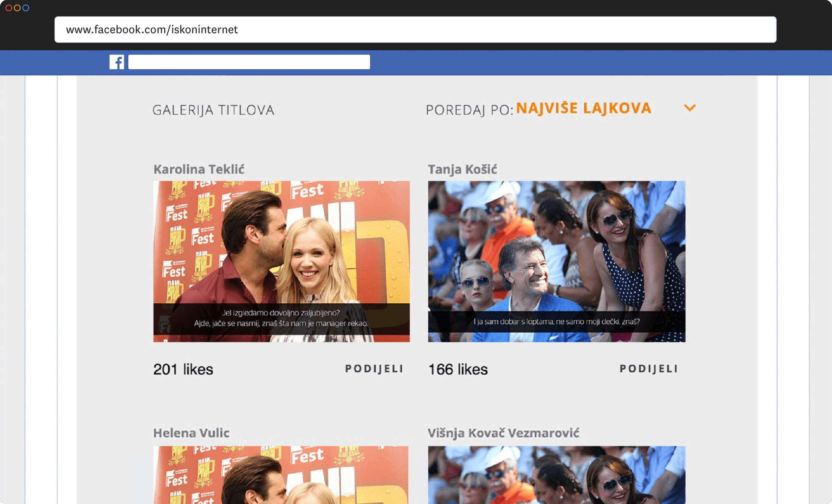Click the red window close dot
This screenshot has width=832, height=504.
[9, 8]
